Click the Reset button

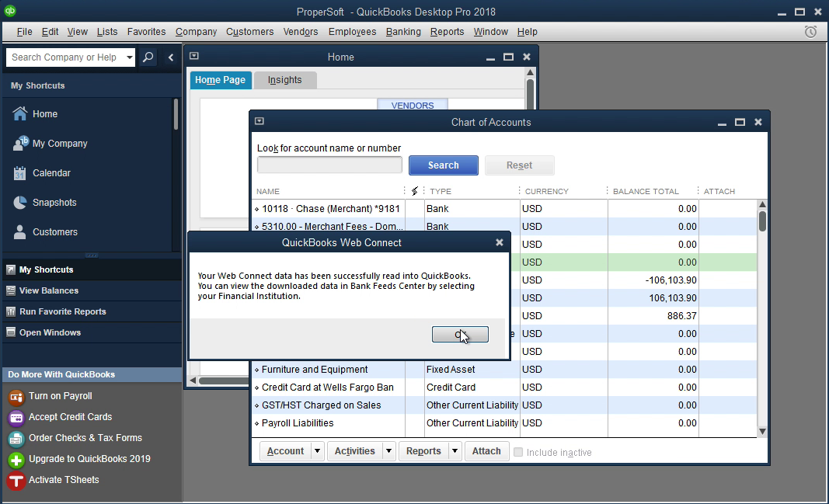click(x=519, y=165)
